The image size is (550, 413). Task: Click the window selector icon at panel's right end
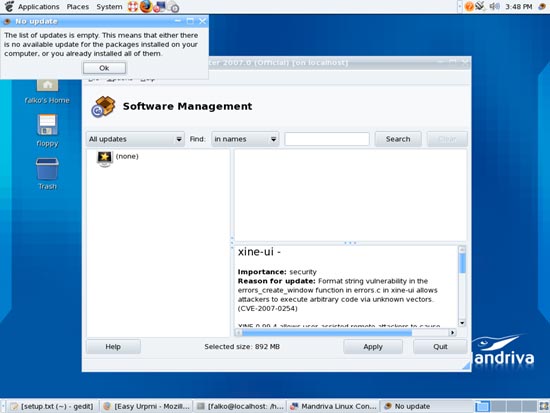[x=542, y=6]
